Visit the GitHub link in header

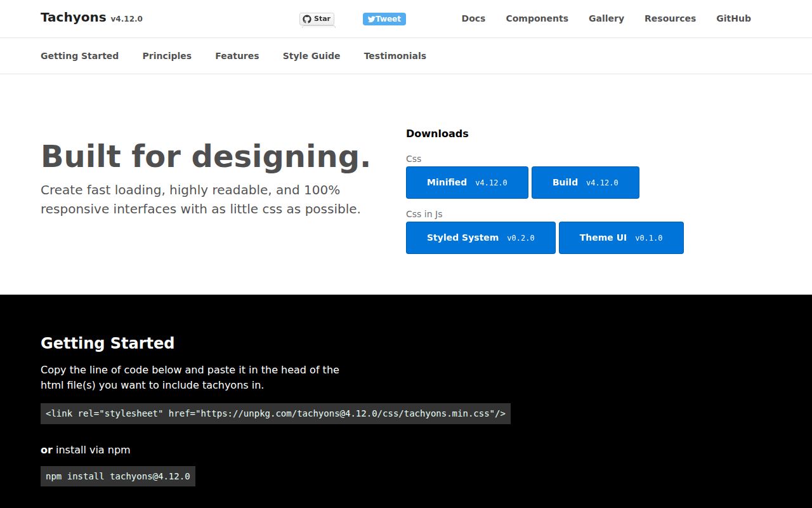coord(733,18)
